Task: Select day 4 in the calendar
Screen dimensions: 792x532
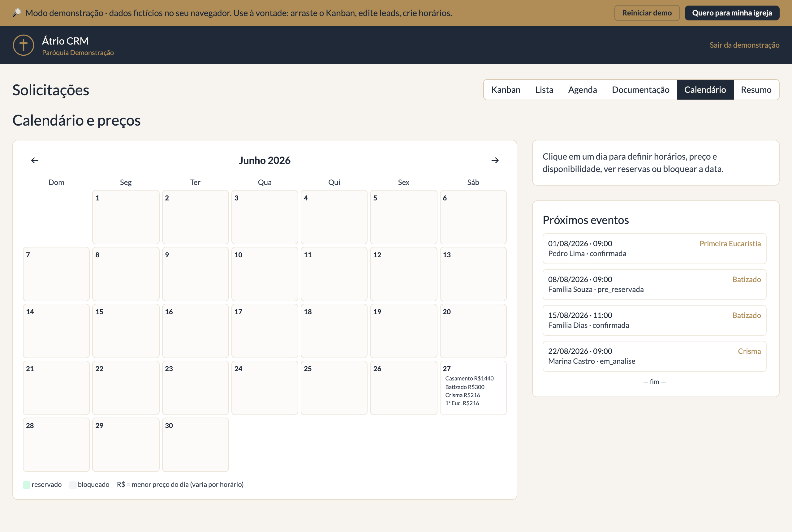Action: point(334,217)
